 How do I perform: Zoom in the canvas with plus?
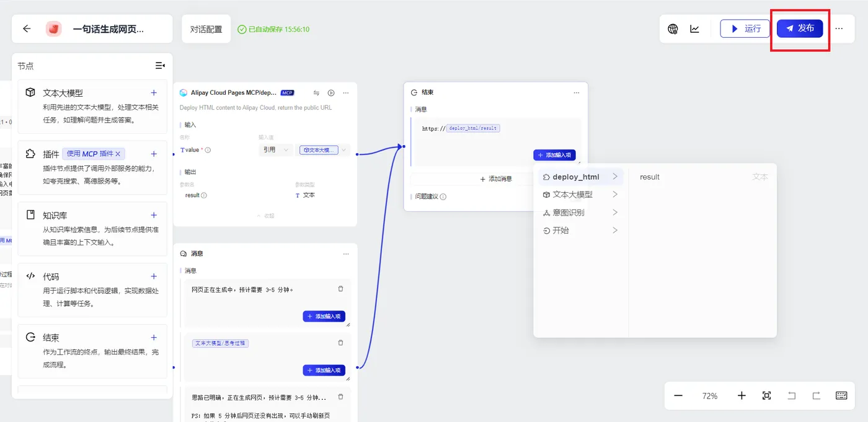(x=742, y=395)
